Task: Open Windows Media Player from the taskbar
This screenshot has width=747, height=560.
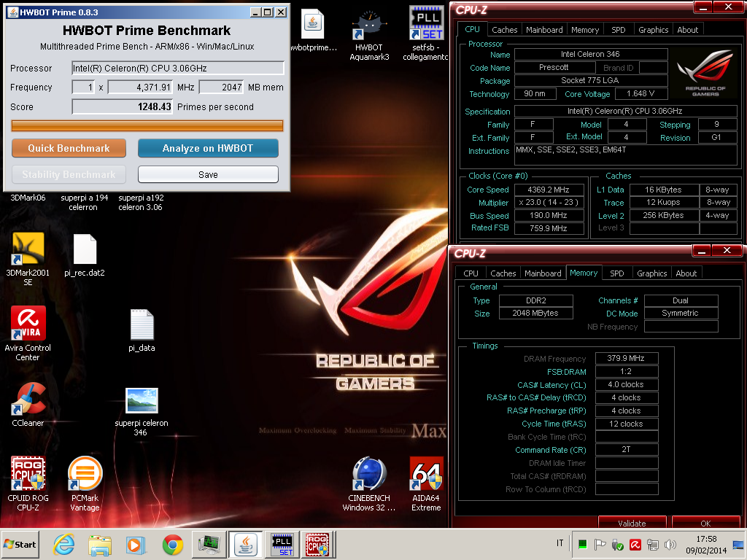Action: [x=135, y=544]
